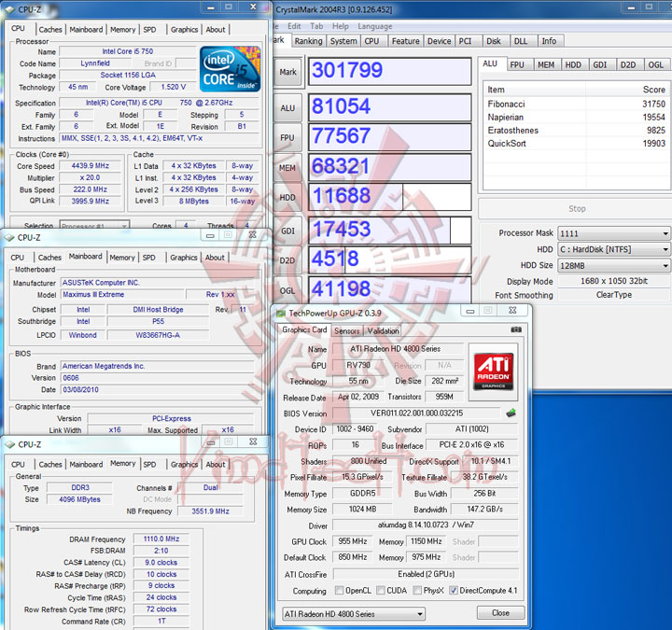Toggle the PhysX checkbox in GPU-Z

pyautogui.click(x=417, y=591)
